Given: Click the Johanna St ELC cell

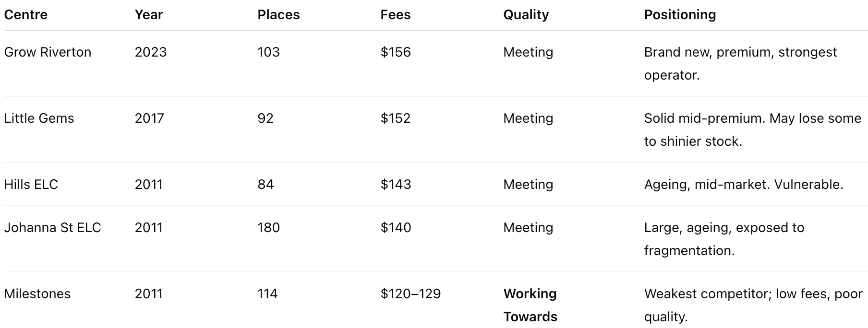Looking at the screenshot, I should pyautogui.click(x=52, y=228).
